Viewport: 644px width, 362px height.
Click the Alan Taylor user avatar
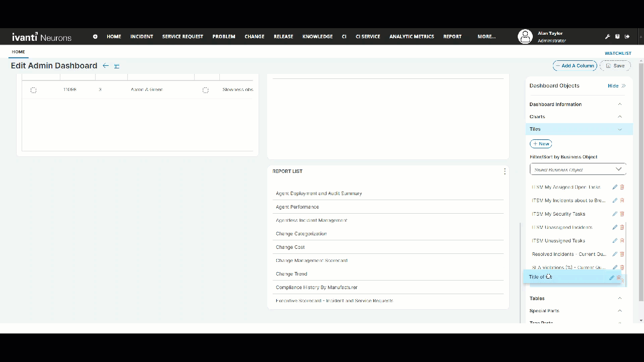525,37
